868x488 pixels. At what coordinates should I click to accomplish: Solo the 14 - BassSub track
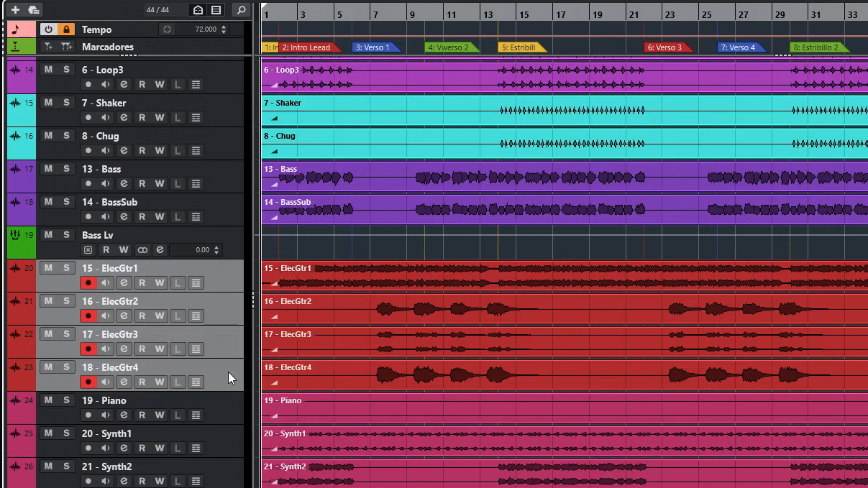click(x=66, y=202)
